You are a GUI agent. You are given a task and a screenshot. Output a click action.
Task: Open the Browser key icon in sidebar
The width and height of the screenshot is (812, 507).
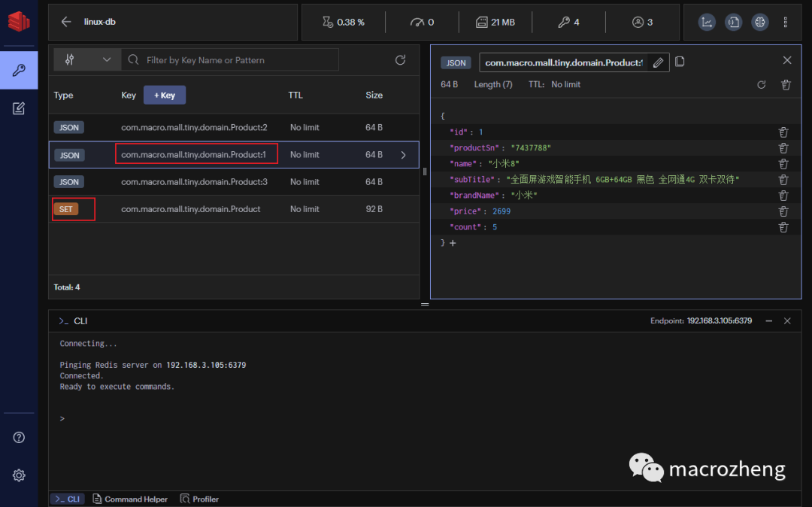(x=19, y=70)
